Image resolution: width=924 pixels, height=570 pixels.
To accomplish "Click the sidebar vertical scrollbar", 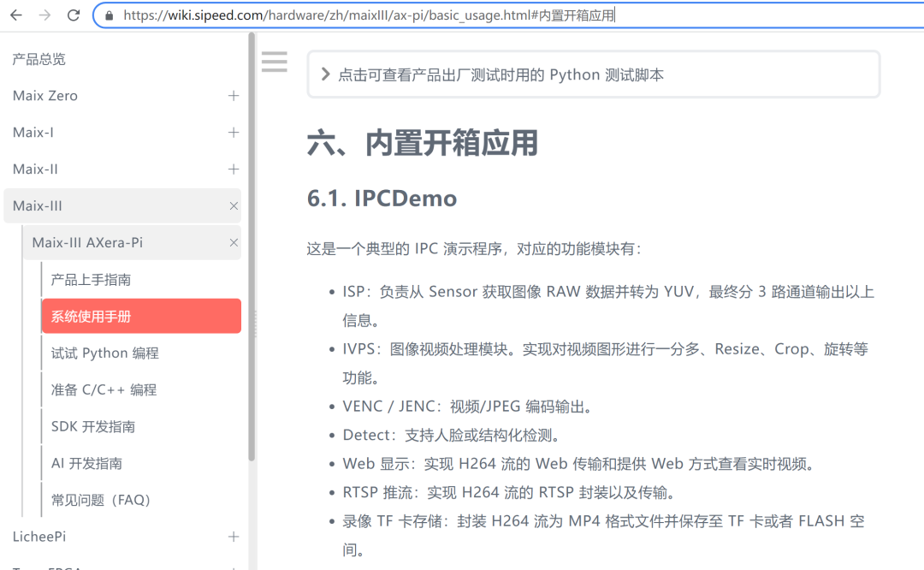I will point(252,247).
